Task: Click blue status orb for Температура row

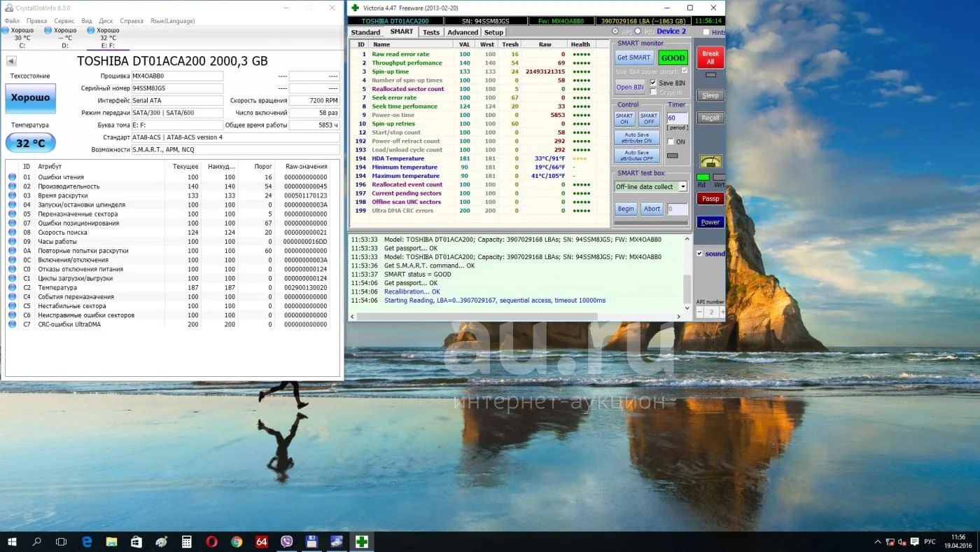Action: click(12, 287)
